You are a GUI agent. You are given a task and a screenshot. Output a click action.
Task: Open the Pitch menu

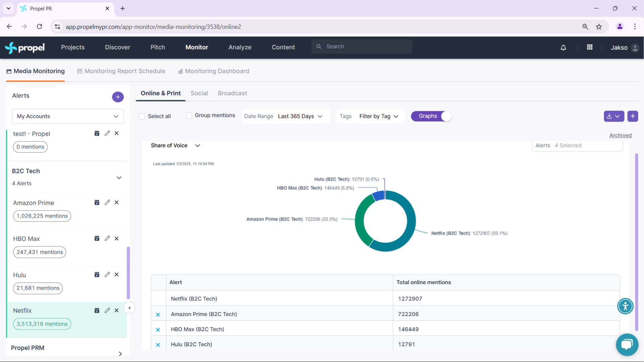[158, 47]
